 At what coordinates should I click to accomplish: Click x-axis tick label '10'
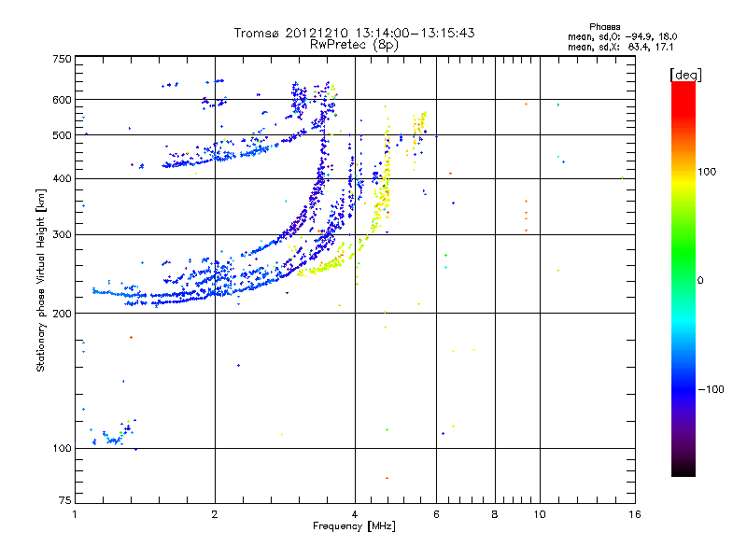tap(540, 514)
